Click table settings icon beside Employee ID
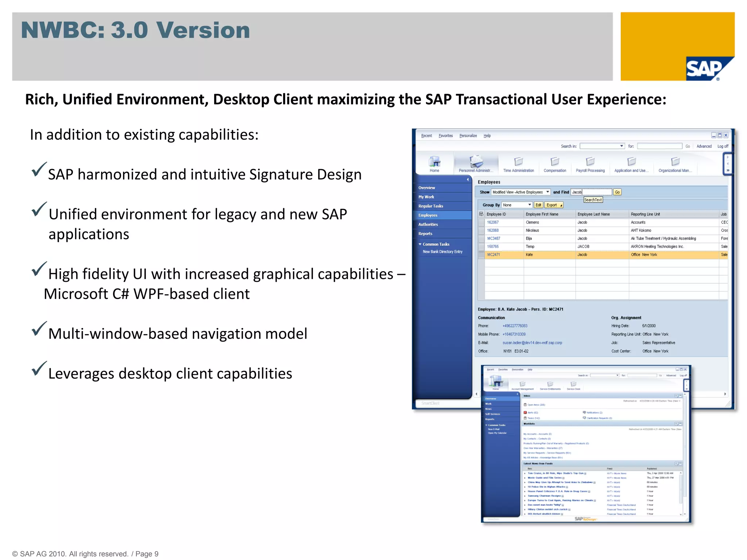Image resolution: width=747 pixels, height=560 pixels. [x=481, y=214]
